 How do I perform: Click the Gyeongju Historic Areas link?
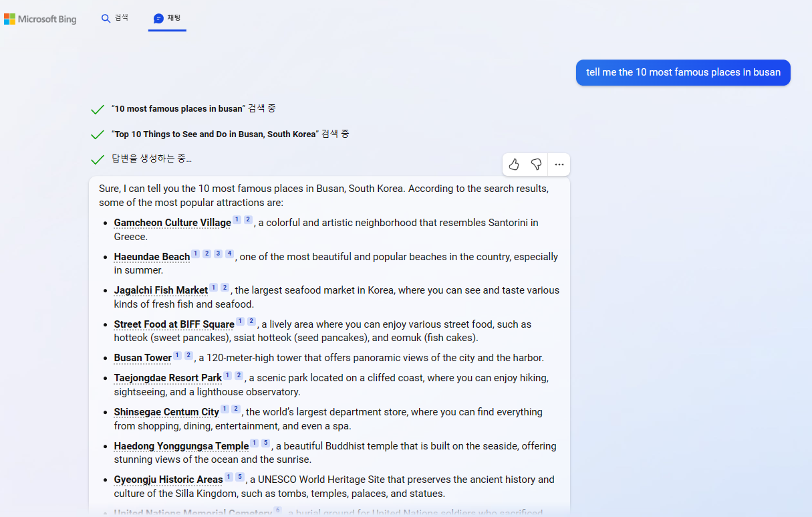(x=168, y=480)
